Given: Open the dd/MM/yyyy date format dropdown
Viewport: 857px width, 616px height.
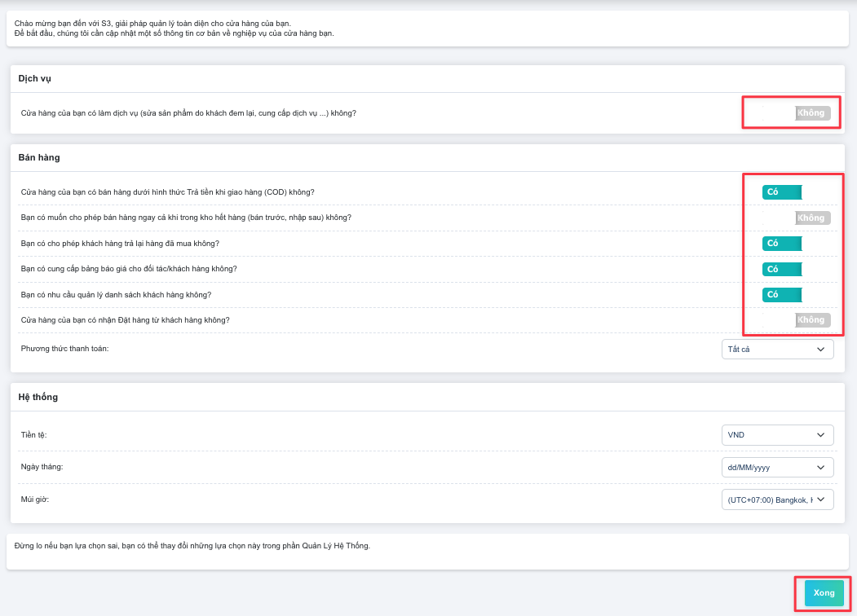Looking at the screenshot, I should tap(777, 468).
